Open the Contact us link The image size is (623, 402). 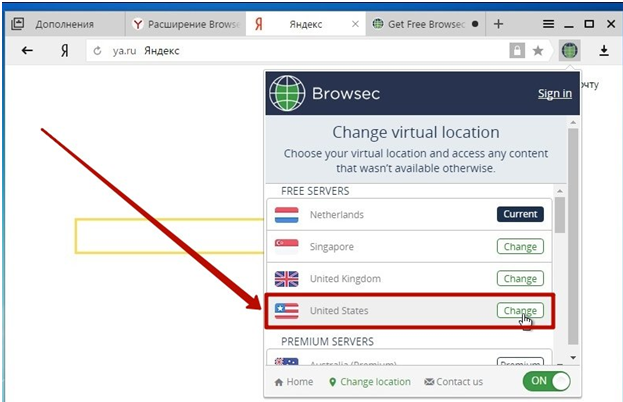tap(453, 382)
